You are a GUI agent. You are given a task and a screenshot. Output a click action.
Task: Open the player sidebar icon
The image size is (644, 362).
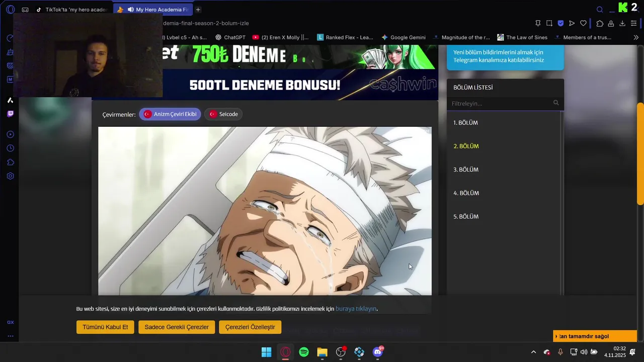(10, 134)
